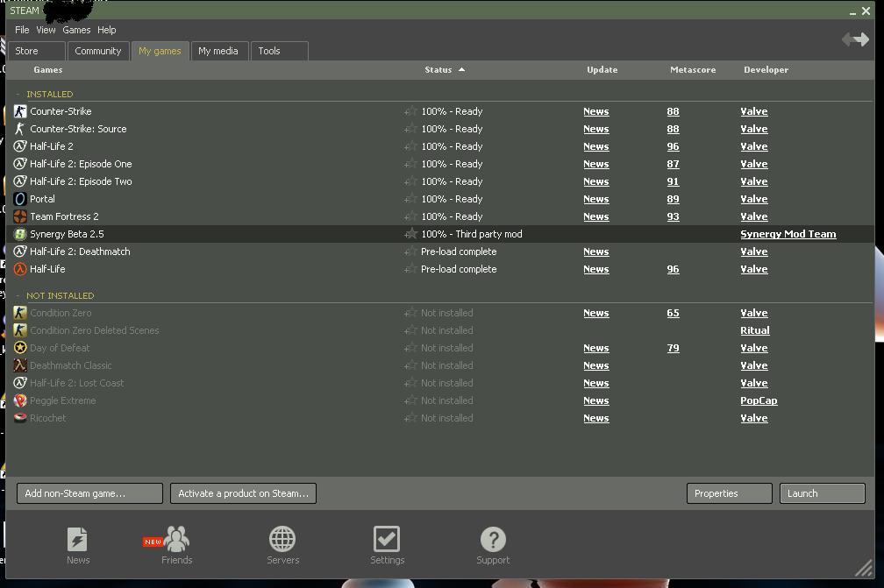Sort by the Metascore column header

click(693, 70)
